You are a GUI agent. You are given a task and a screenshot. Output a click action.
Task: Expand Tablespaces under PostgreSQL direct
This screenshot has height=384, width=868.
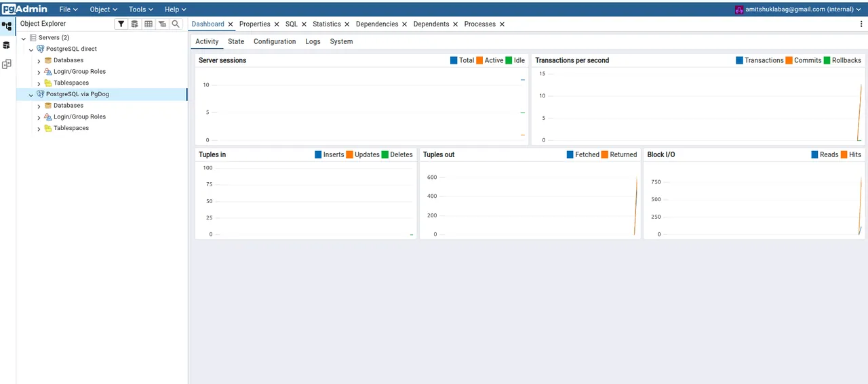click(x=39, y=83)
